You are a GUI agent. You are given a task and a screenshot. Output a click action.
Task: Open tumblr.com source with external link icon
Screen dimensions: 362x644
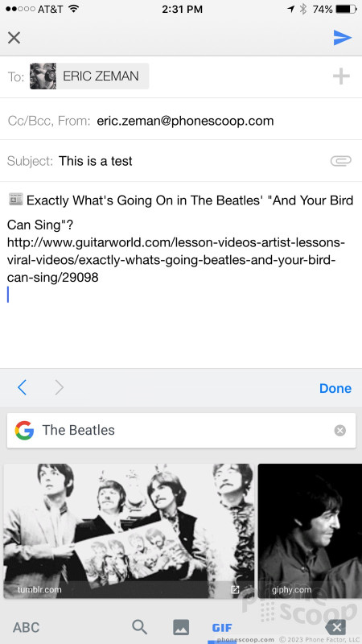tap(235, 590)
